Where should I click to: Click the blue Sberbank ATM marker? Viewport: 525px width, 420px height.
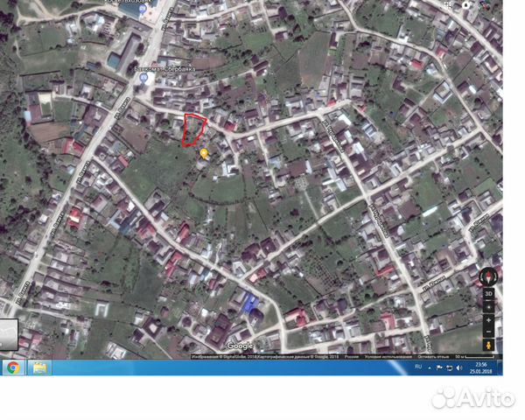point(143,78)
